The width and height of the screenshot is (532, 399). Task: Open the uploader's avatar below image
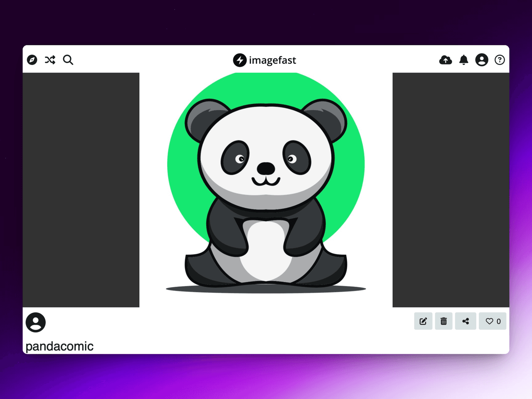pyautogui.click(x=36, y=323)
